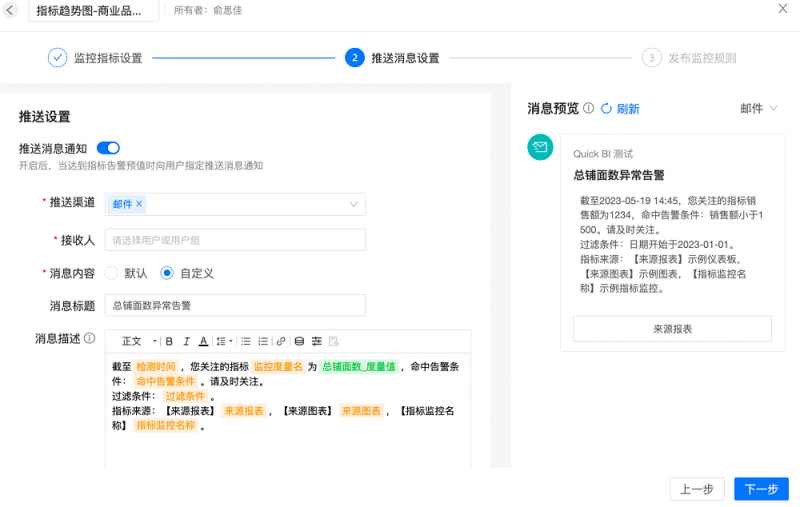Expand the 推送渠道 dropdown
The image size is (800, 507).
tap(354, 204)
